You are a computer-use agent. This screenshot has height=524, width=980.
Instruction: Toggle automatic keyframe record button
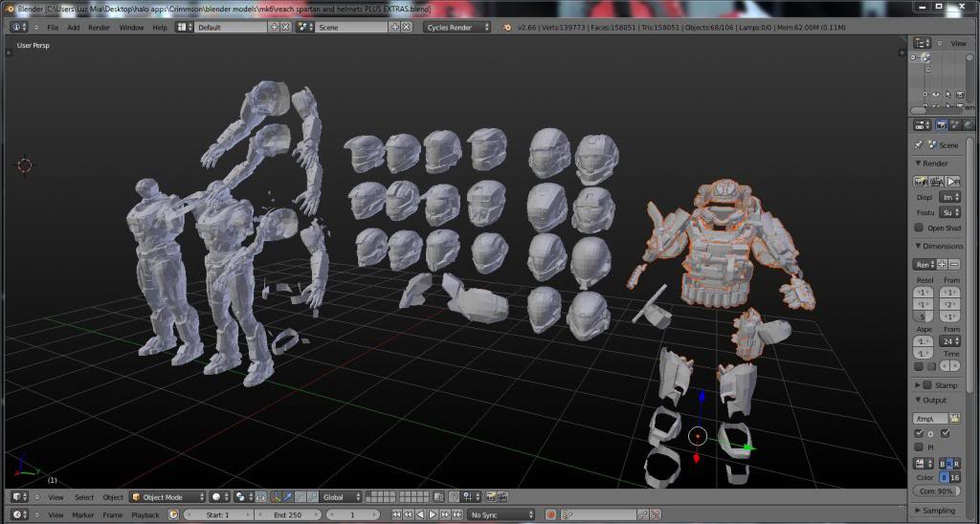550,514
